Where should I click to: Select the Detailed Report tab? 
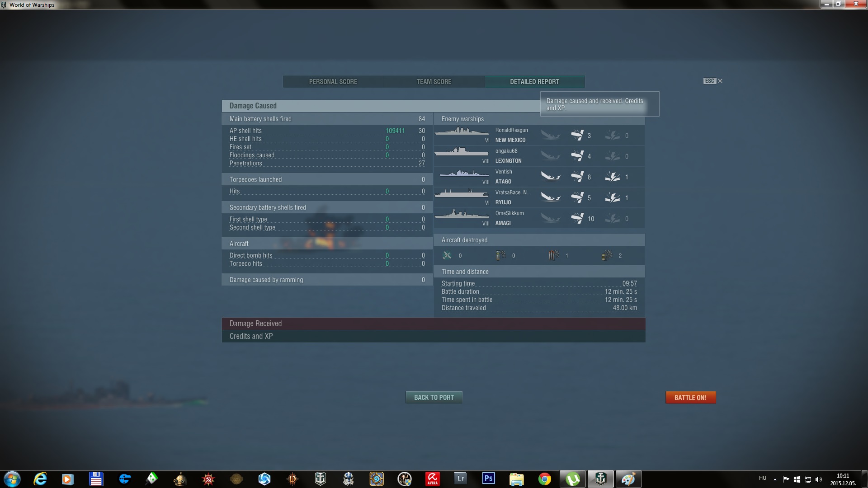click(535, 82)
